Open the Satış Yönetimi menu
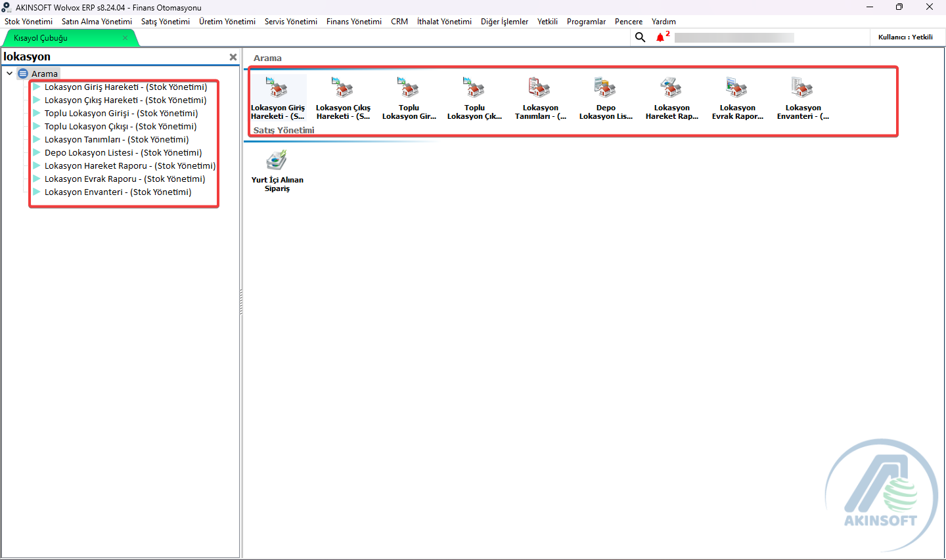Screen dimensions: 946x560 click(x=166, y=22)
